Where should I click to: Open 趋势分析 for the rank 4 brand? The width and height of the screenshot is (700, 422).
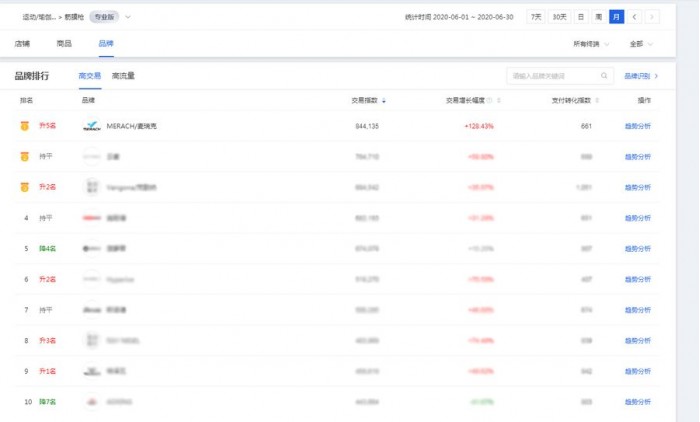tap(638, 218)
